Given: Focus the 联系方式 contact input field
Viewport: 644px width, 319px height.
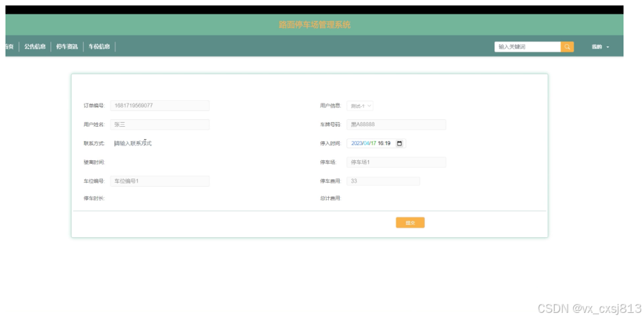Looking at the screenshot, I should tap(160, 143).
